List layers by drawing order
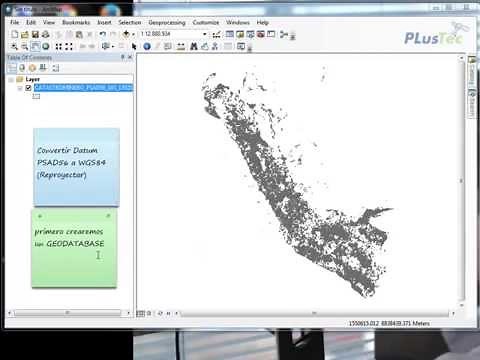 tap(12, 68)
